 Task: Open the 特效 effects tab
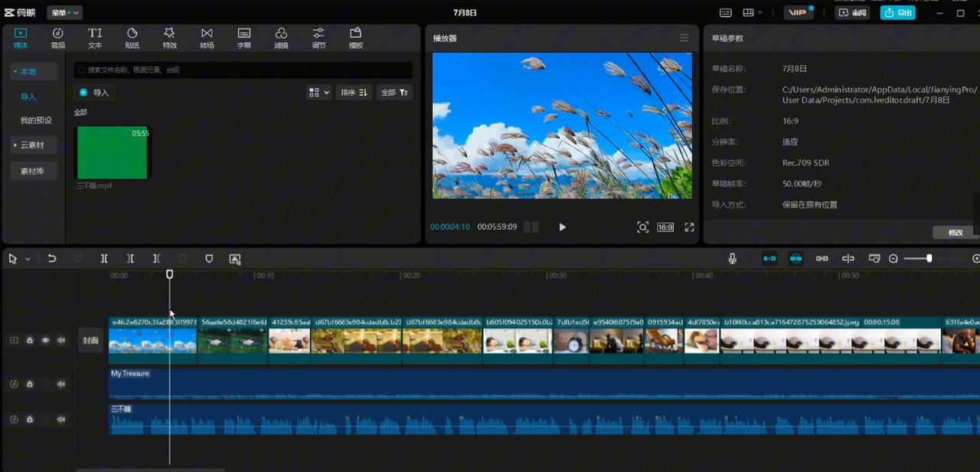pyautogui.click(x=169, y=38)
